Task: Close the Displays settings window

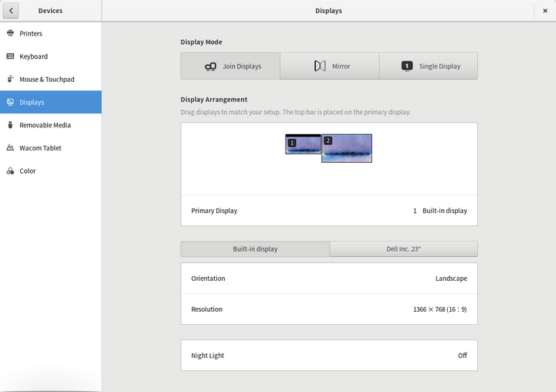Action: pos(545,11)
